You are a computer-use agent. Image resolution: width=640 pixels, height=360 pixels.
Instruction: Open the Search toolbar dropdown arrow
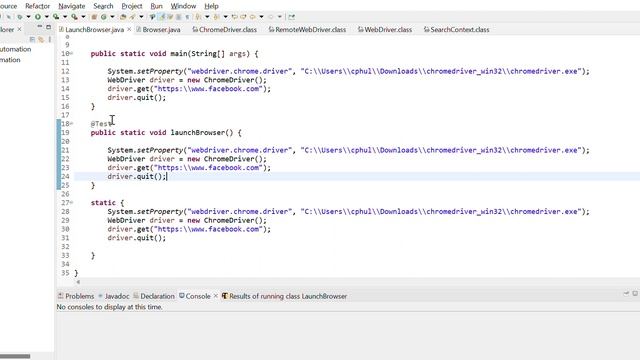pos(142,17)
